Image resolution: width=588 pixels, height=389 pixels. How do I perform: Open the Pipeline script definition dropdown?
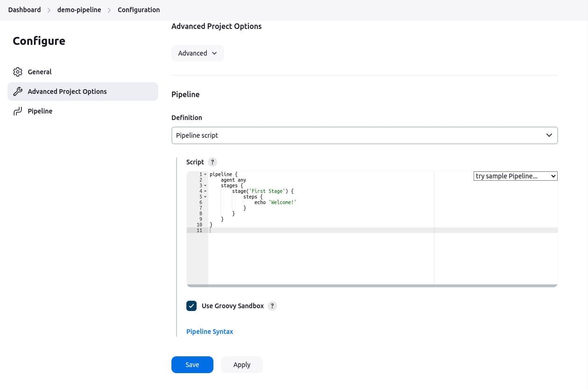tap(364, 135)
